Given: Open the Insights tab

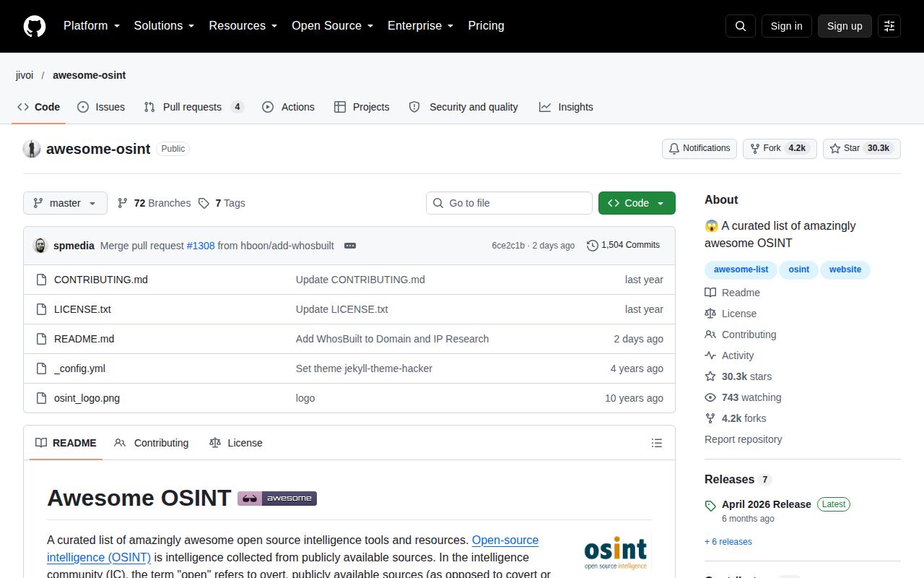Looking at the screenshot, I should [566, 107].
